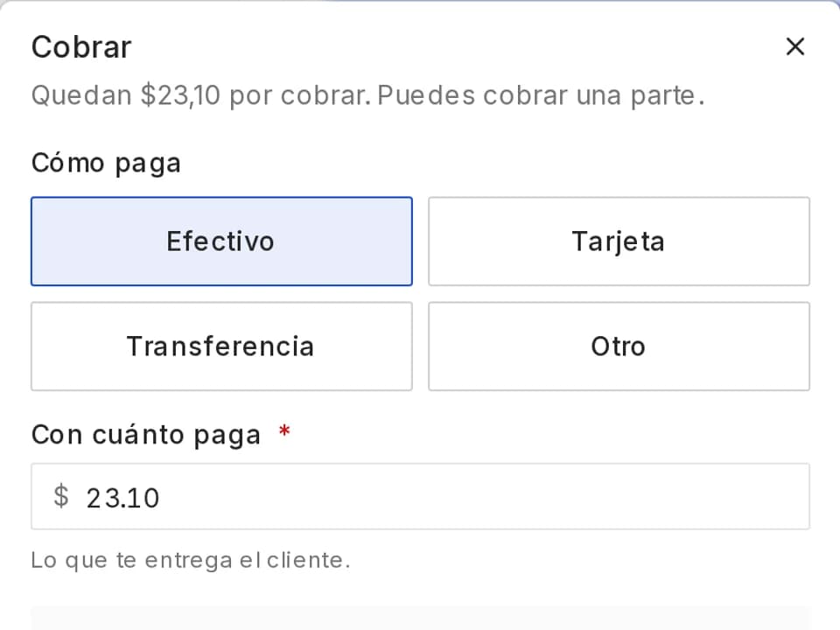Close the Cobrar dialog with the X
This screenshot has width=840, height=630.
(795, 46)
